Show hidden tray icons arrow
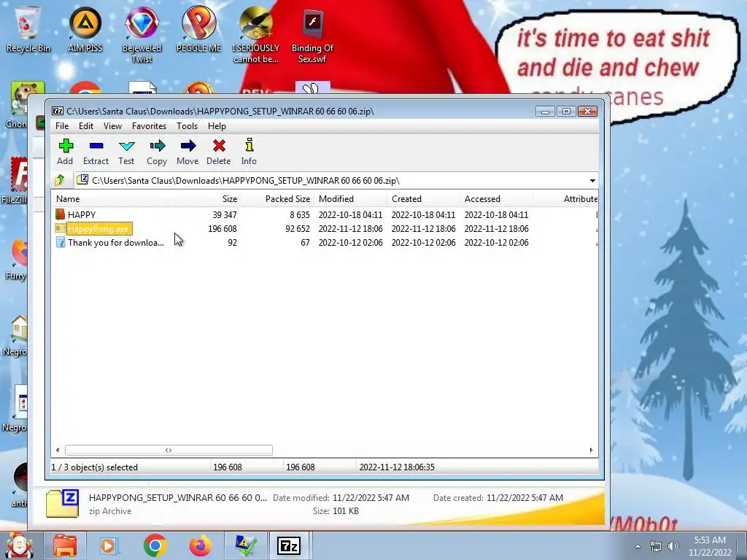The height and width of the screenshot is (560, 747). 638,546
